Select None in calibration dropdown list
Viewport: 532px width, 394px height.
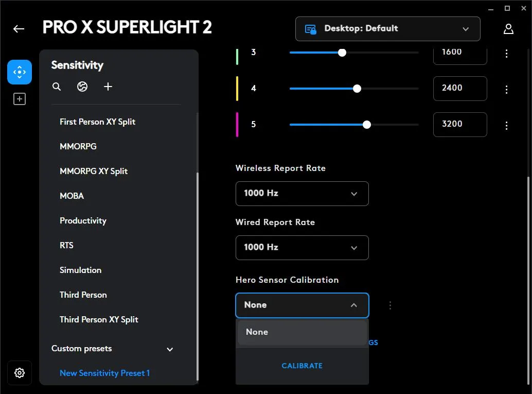click(x=302, y=332)
